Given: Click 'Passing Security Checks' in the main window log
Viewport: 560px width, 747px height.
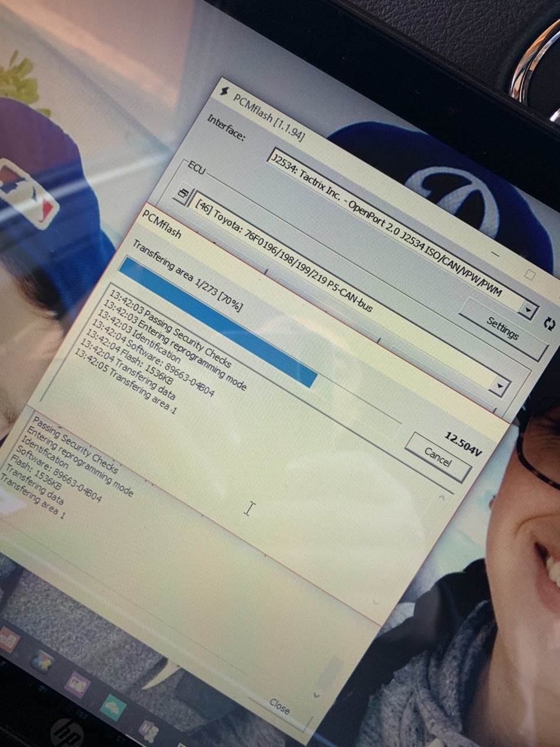Looking at the screenshot, I should pos(75,445).
